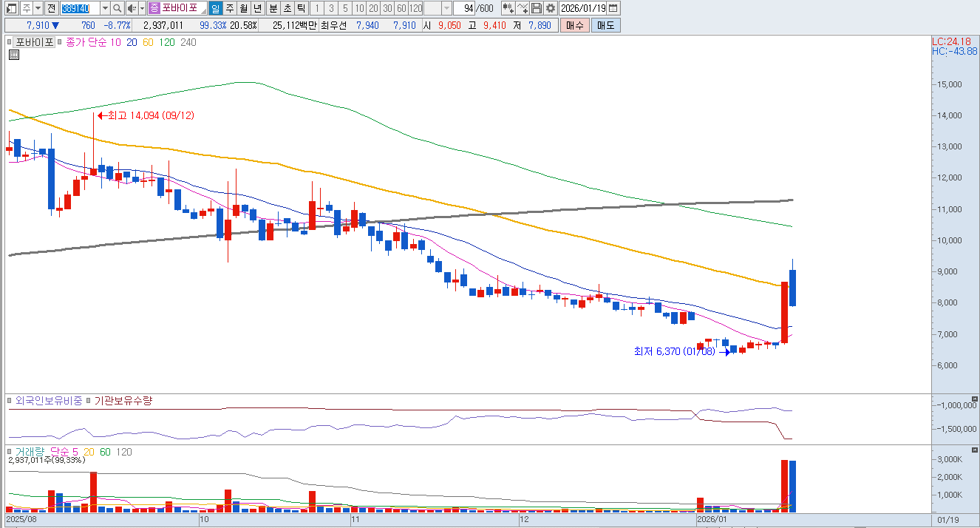This screenshot has width=980, height=528.
Task: Click the top-left chart layout icon
Action: 11,8
